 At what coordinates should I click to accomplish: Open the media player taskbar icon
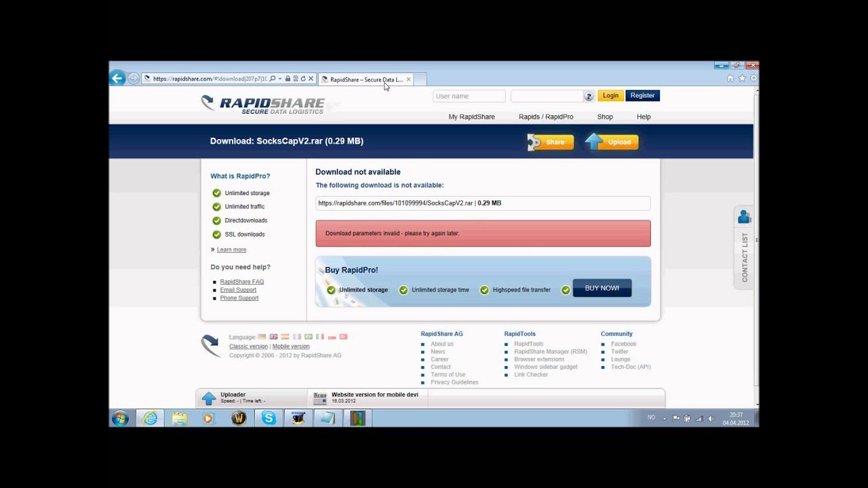[208, 418]
